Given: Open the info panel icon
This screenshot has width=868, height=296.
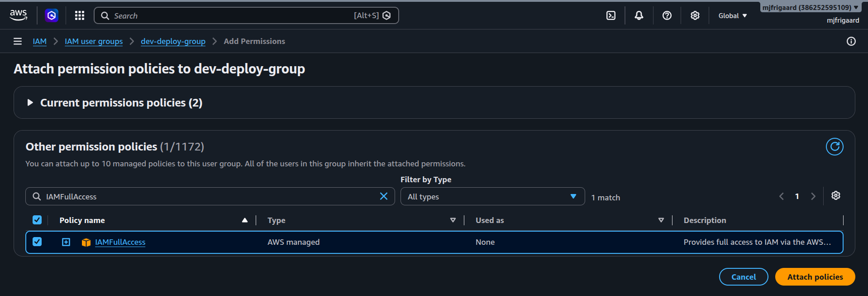Looking at the screenshot, I should pos(851,41).
